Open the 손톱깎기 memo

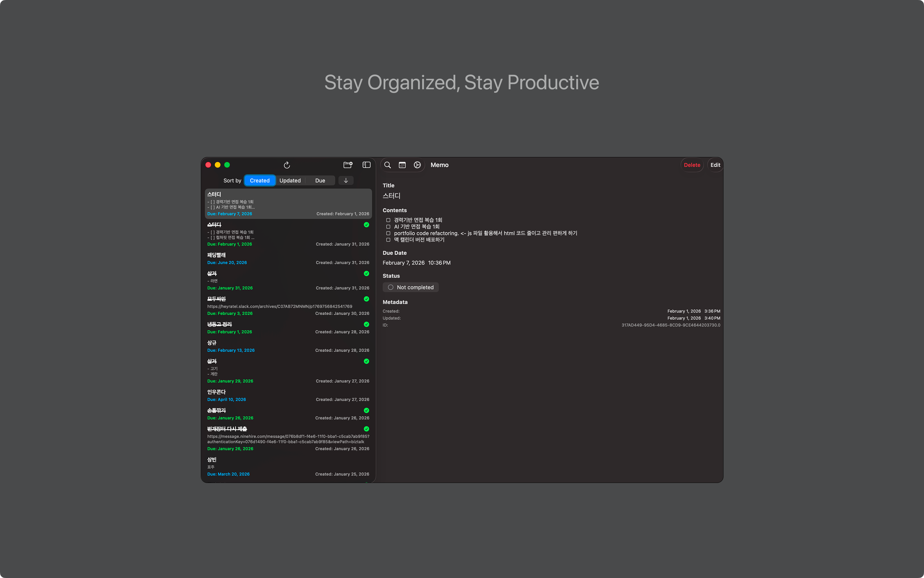click(x=288, y=414)
